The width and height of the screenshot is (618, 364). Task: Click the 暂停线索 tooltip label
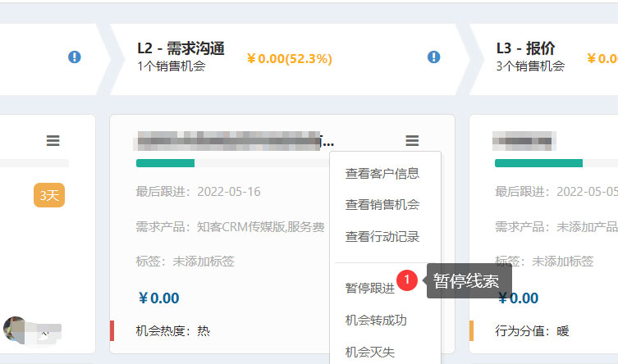(x=466, y=281)
